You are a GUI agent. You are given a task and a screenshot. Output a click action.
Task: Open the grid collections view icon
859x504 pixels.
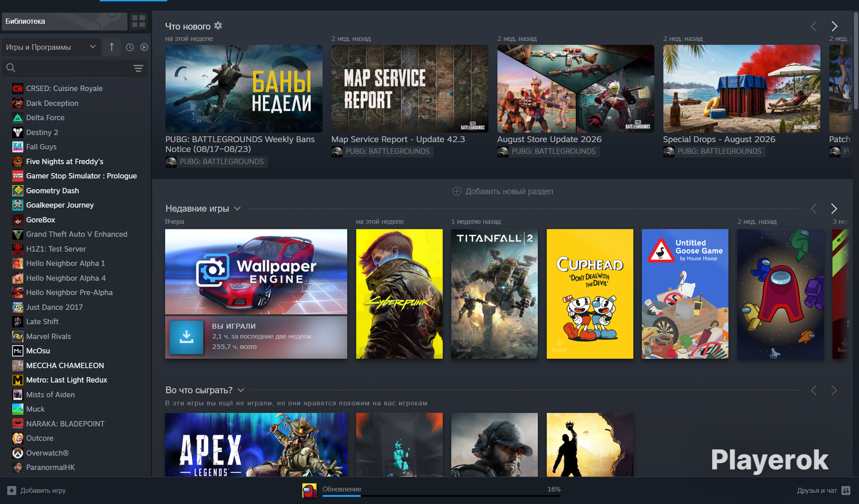[x=139, y=21]
